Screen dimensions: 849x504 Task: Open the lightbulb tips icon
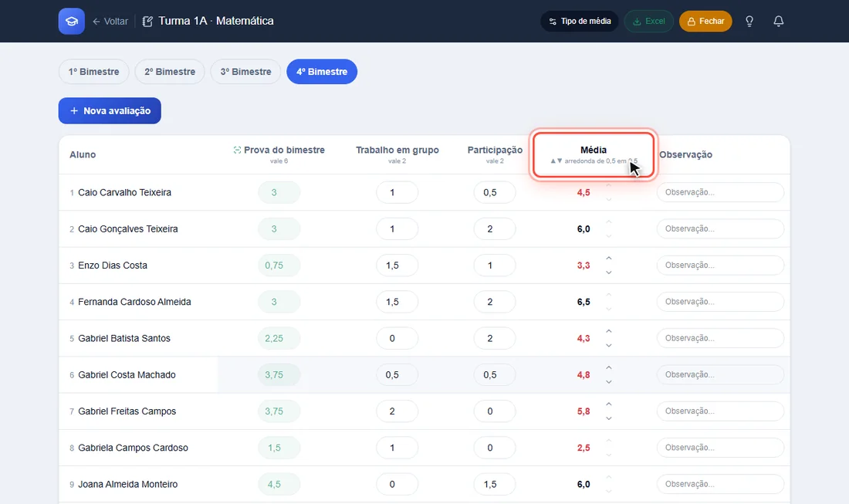point(749,21)
